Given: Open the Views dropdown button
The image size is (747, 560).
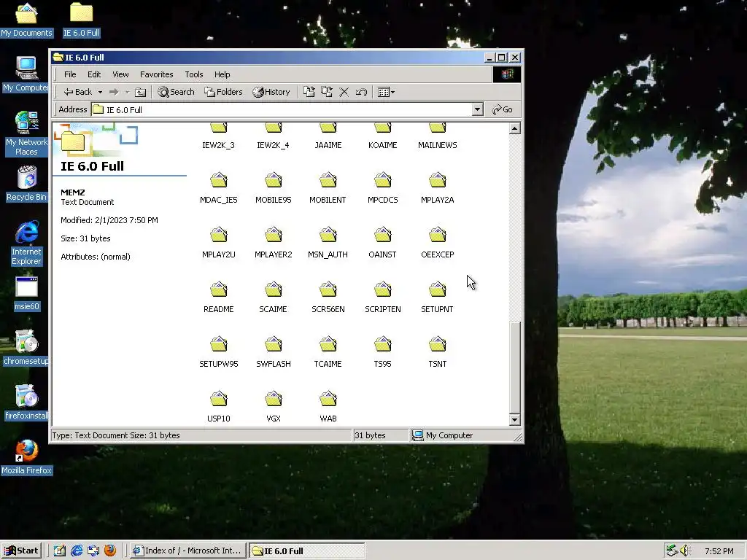Looking at the screenshot, I should click(386, 92).
